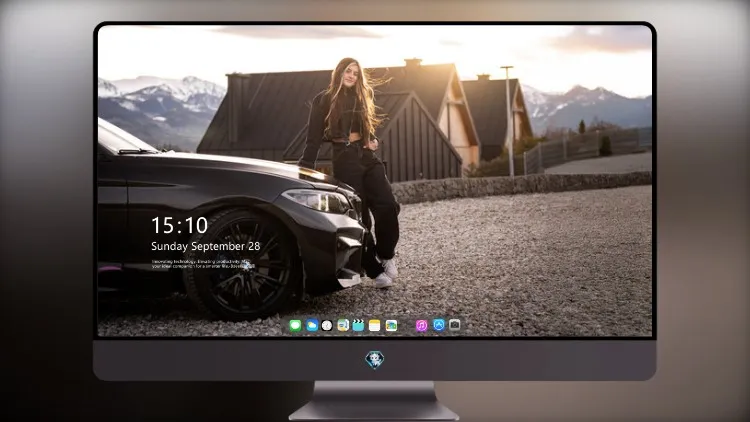Open the yellow Notes app in dock

(x=375, y=325)
